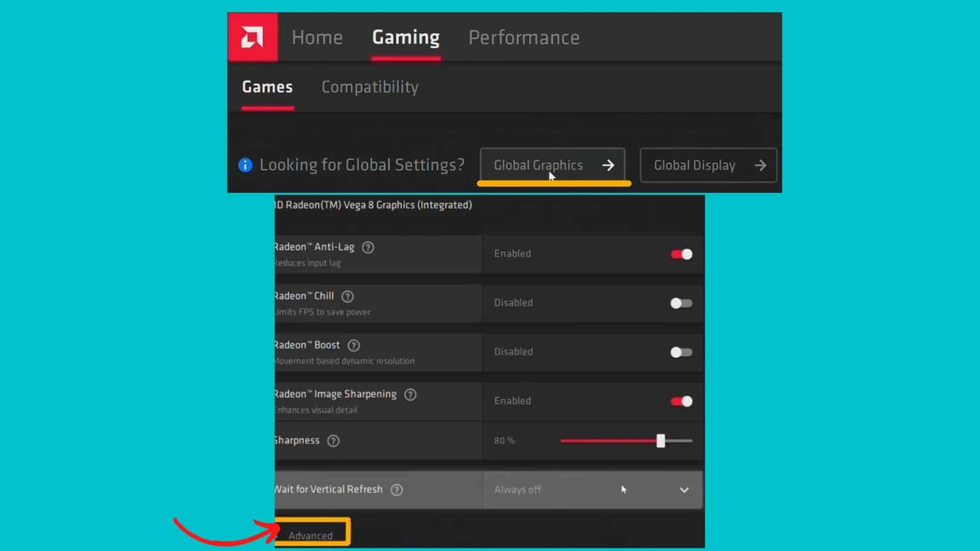
Task: Switch to the Compatibility sub-tab
Action: [x=370, y=87]
